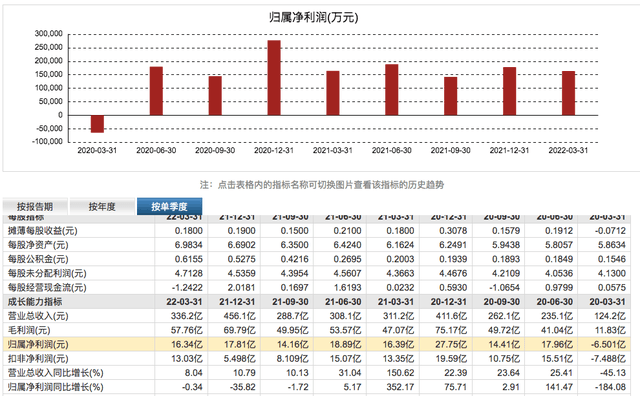This screenshot has height=396, width=640.
Task: Click the 2.0181 operating cash flow cell
Action: click(242, 287)
